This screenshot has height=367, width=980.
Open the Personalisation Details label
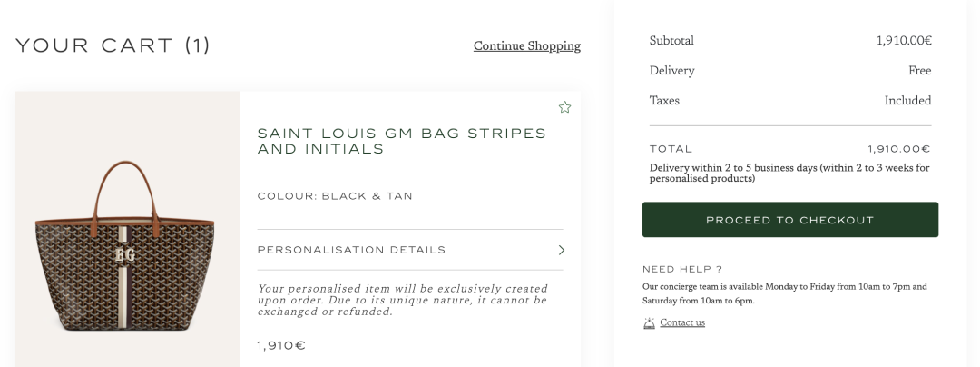click(351, 250)
